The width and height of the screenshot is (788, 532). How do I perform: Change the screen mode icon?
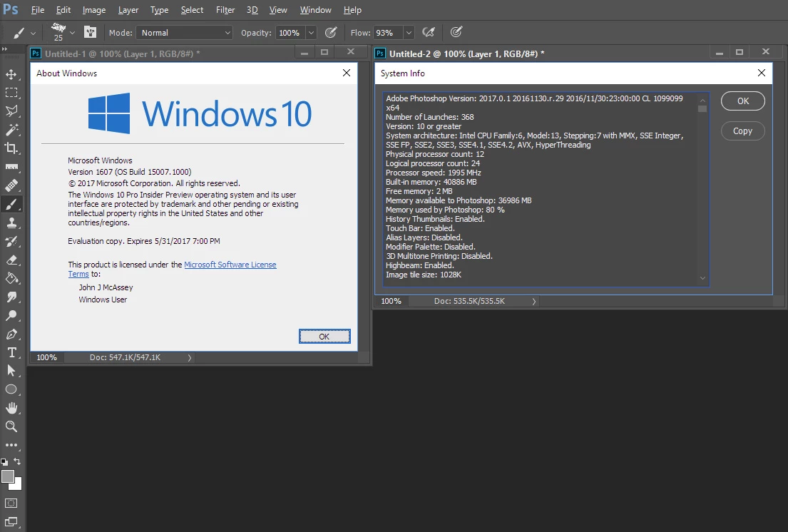[11, 522]
